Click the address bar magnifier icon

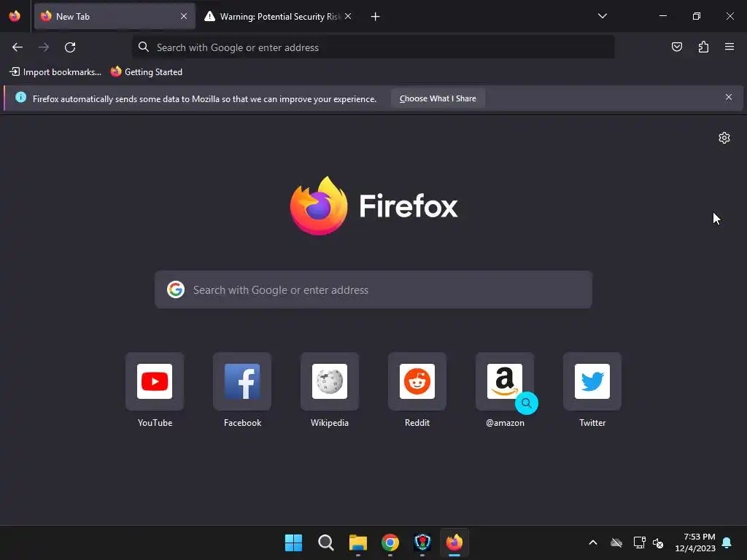(x=144, y=47)
